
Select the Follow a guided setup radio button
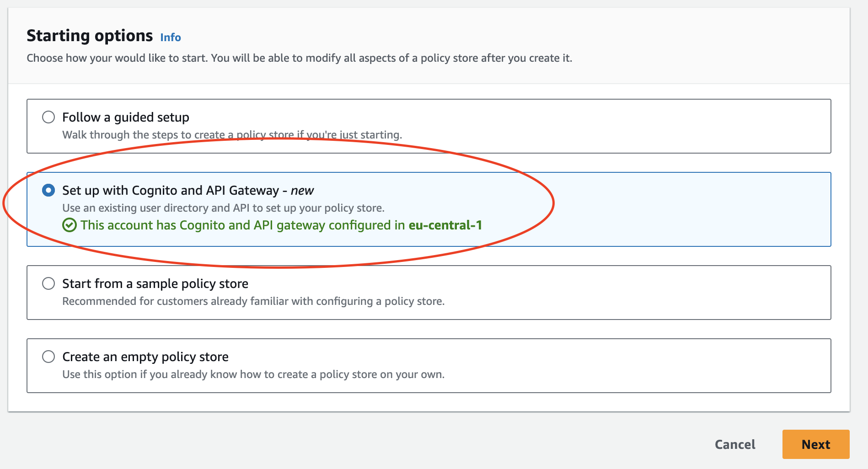click(x=48, y=117)
